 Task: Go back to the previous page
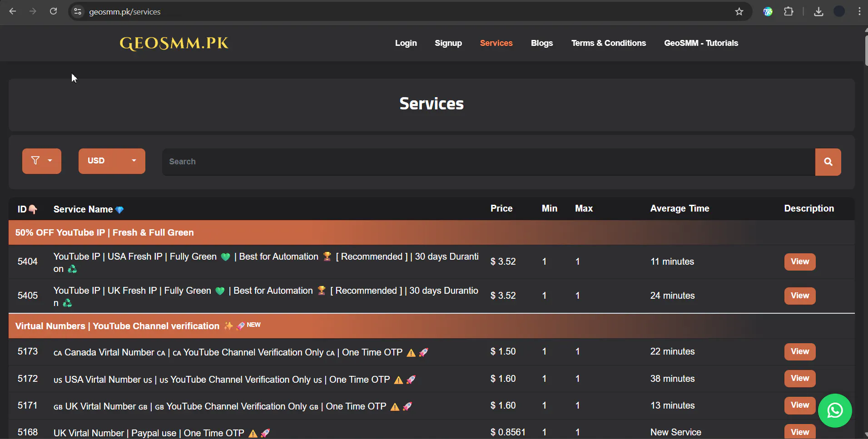click(13, 11)
